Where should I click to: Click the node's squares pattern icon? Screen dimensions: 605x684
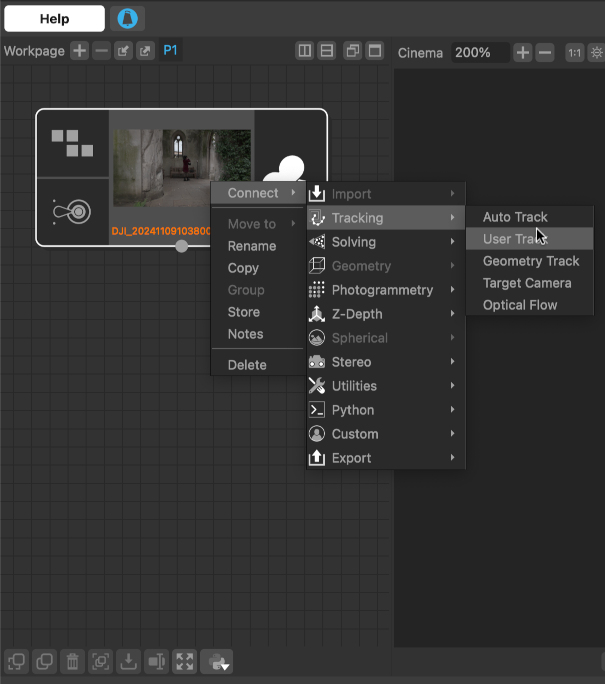72,143
